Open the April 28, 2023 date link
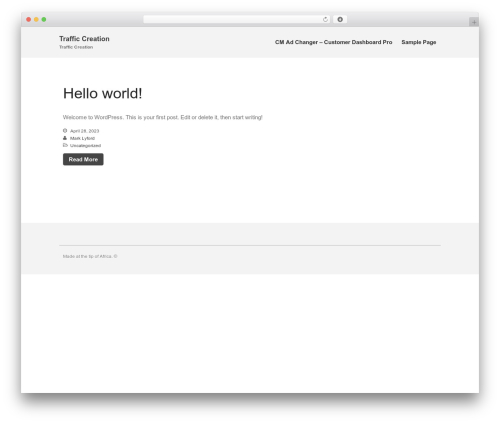The height and width of the screenshot is (423, 500). click(85, 131)
